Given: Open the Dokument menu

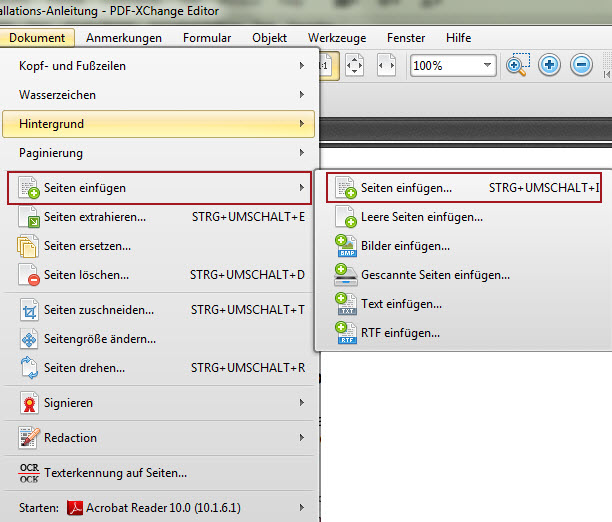Looking at the screenshot, I should coord(36,38).
